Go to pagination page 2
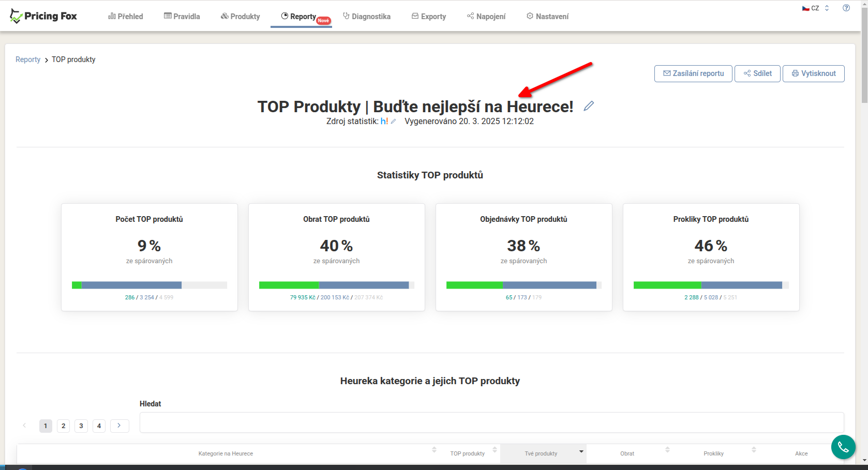Viewport: 868px width, 470px height. click(63, 426)
